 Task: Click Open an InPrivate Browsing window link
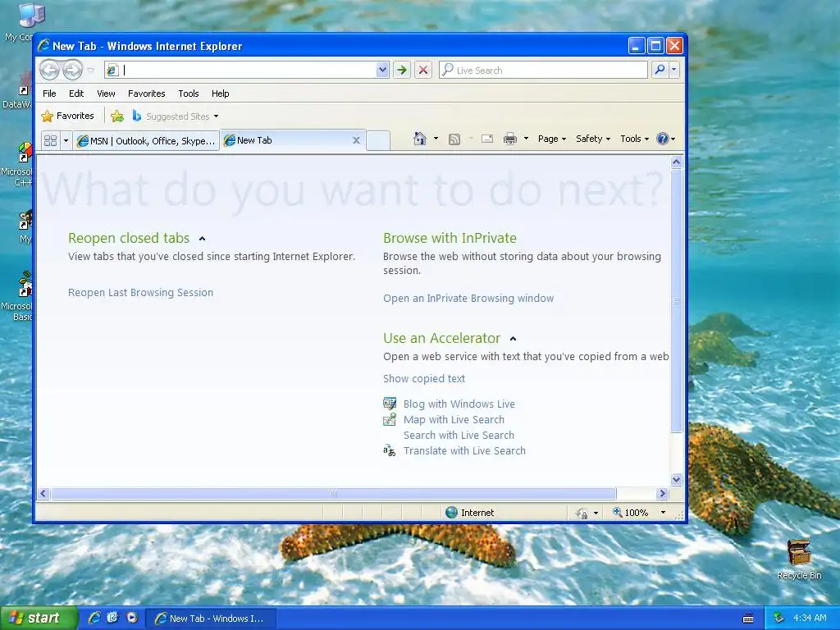468,299
